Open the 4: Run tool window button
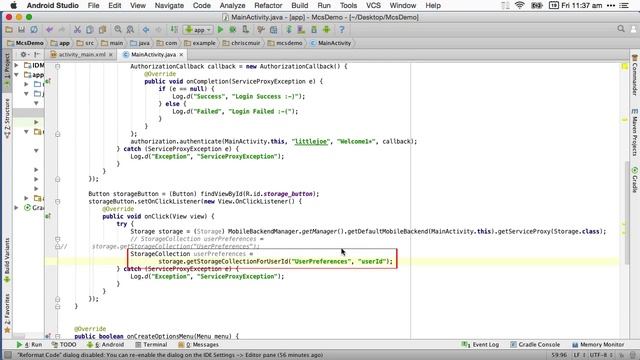Image resolution: width=640 pixels, height=360 pixels. click(29, 344)
